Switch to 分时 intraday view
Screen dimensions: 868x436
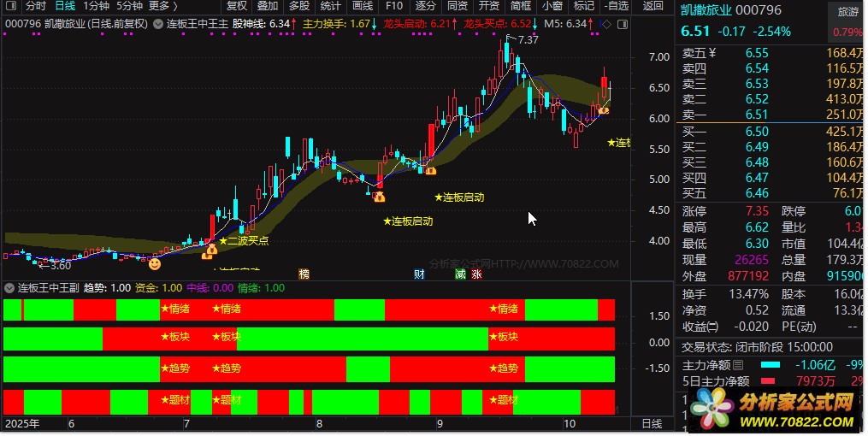tap(35, 6)
